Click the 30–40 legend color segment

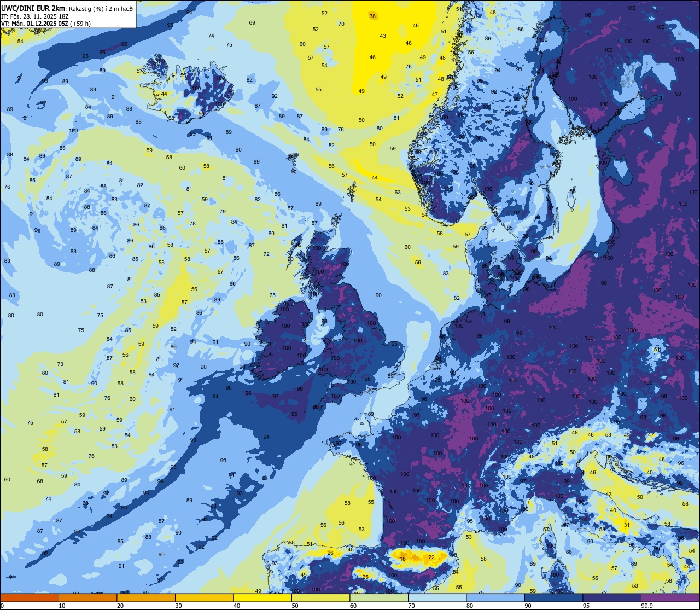pos(204,598)
